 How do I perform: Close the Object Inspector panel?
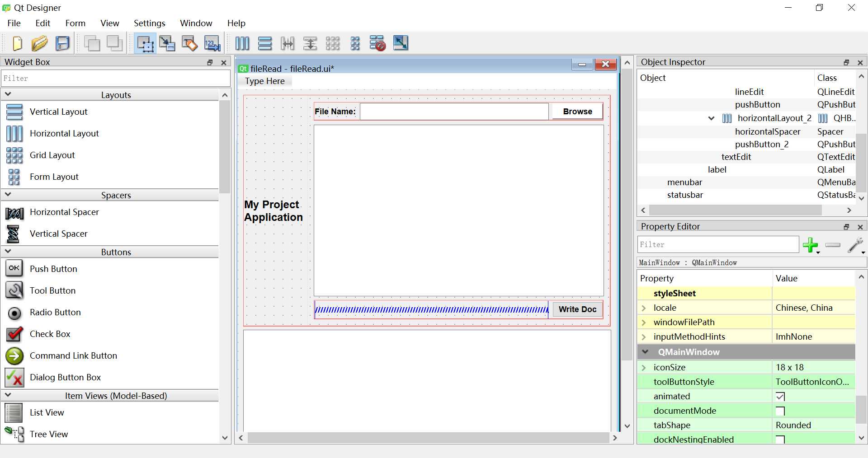coord(860,62)
